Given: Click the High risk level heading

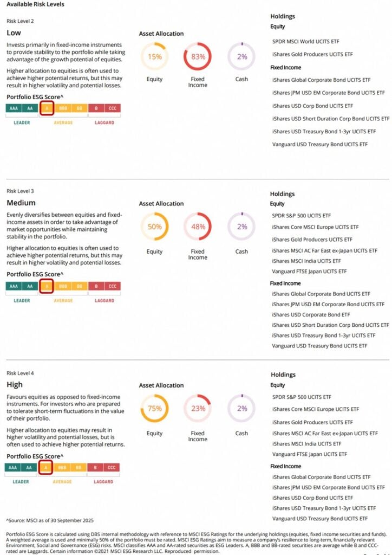Looking at the screenshot, I should [x=15, y=385].
